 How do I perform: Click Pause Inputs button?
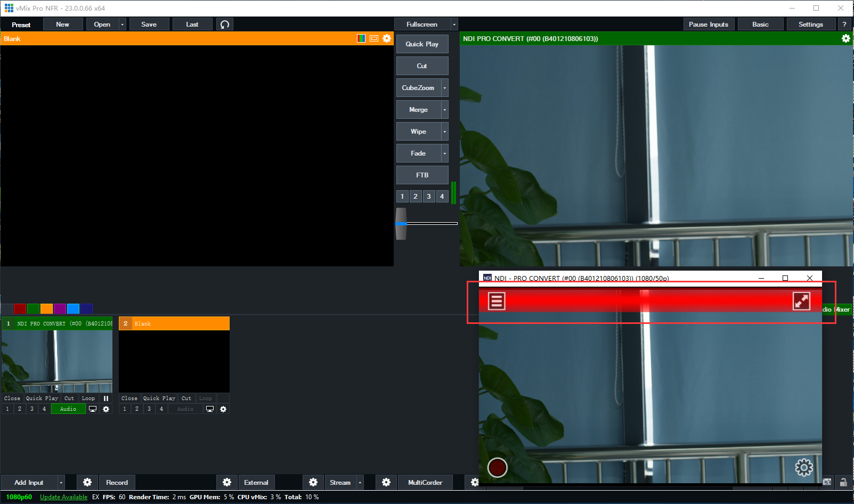(709, 25)
